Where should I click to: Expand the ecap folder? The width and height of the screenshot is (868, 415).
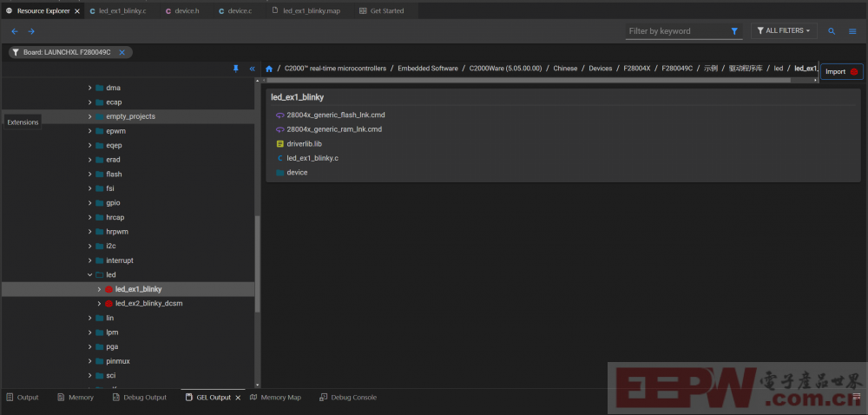[x=90, y=102]
